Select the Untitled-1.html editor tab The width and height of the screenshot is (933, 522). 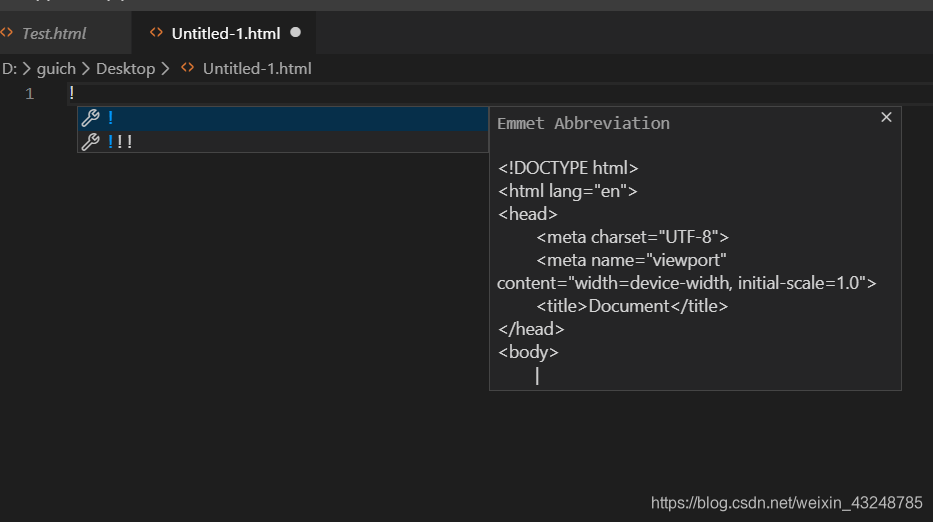pos(226,33)
